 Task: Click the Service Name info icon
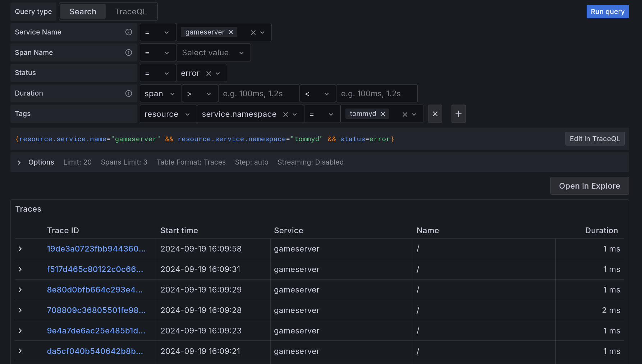(x=129, y=32)
